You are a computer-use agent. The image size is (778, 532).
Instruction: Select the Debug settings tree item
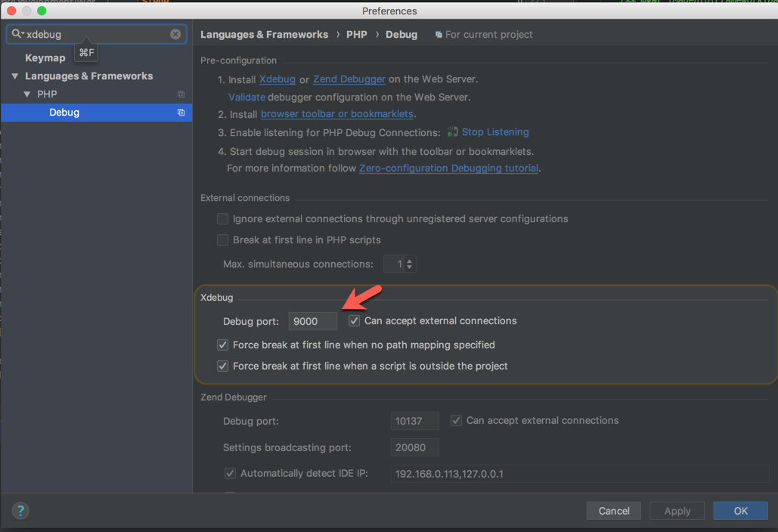(96, 113)
